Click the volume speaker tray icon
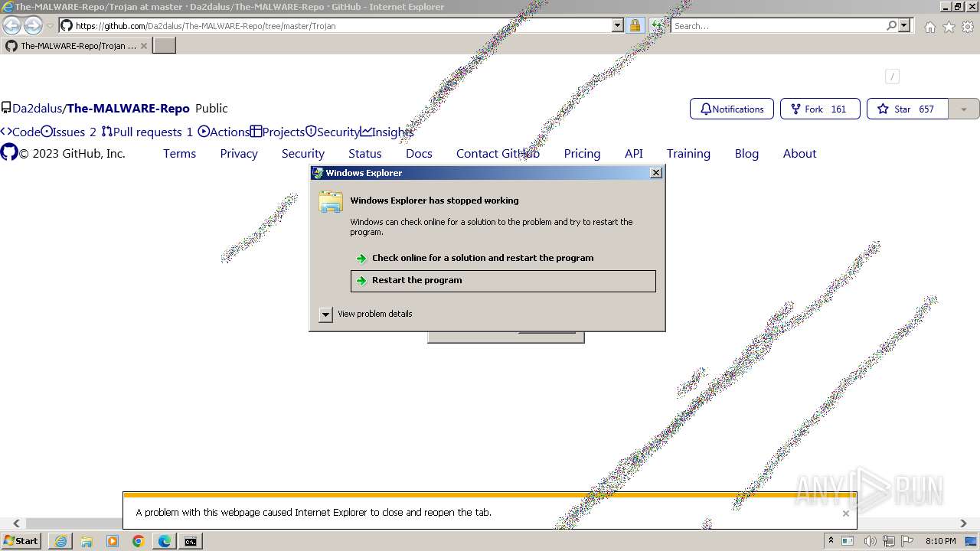Viewport: 980px width, 551px height. click(870, 541)
